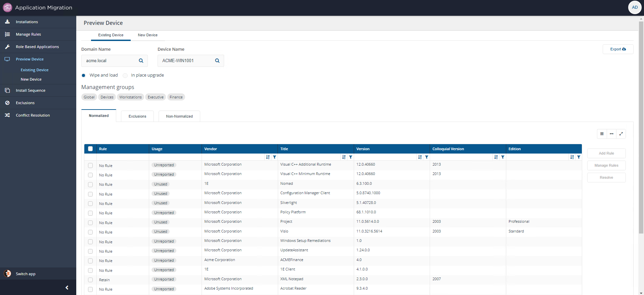Filter the Edition column
This screenshot has height=295, width=644.
[578, 157]
